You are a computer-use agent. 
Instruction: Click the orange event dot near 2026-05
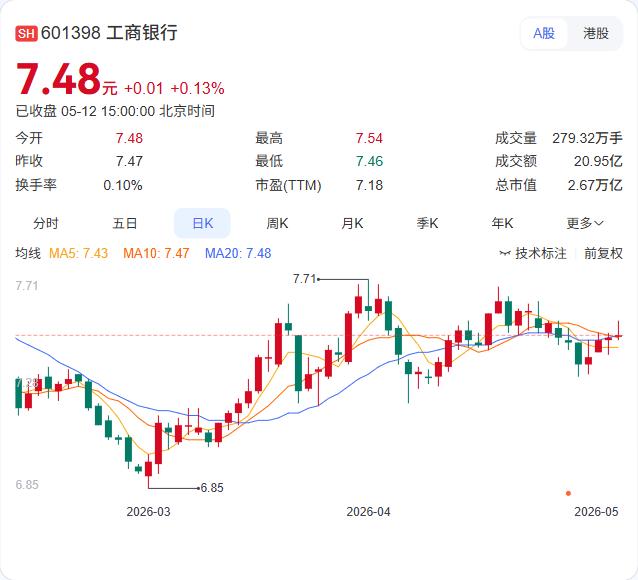tap(568, 494)
